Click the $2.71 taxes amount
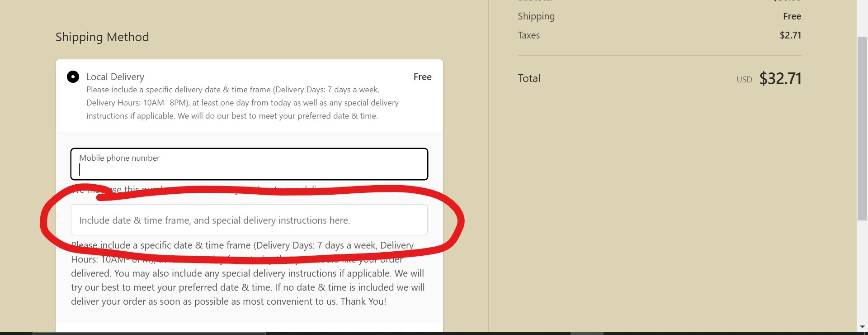The width and height of the screenshot is (868, 335). (790, 35)
